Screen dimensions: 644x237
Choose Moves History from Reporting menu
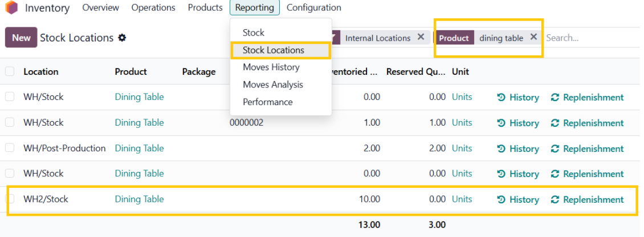click(271, 67)
